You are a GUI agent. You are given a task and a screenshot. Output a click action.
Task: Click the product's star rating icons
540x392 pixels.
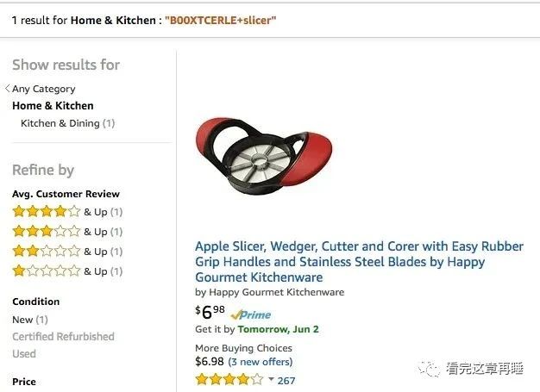click(x=229, y=380)
